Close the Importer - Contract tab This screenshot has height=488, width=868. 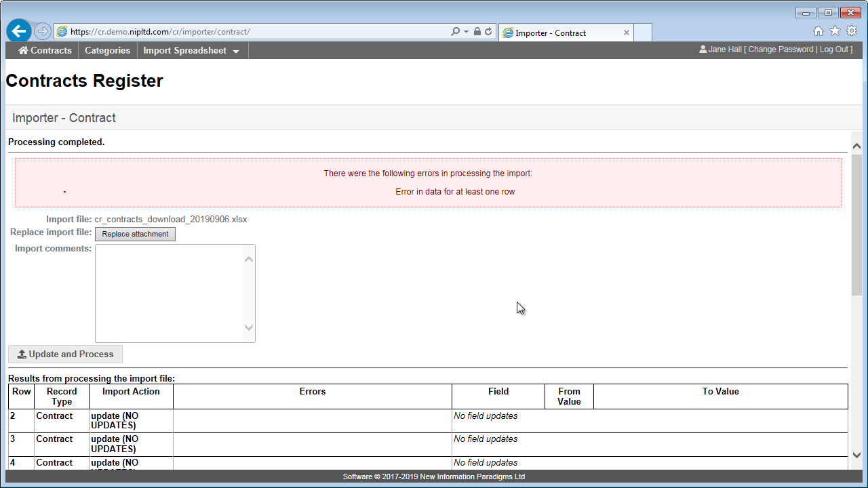tap(627, 33)
